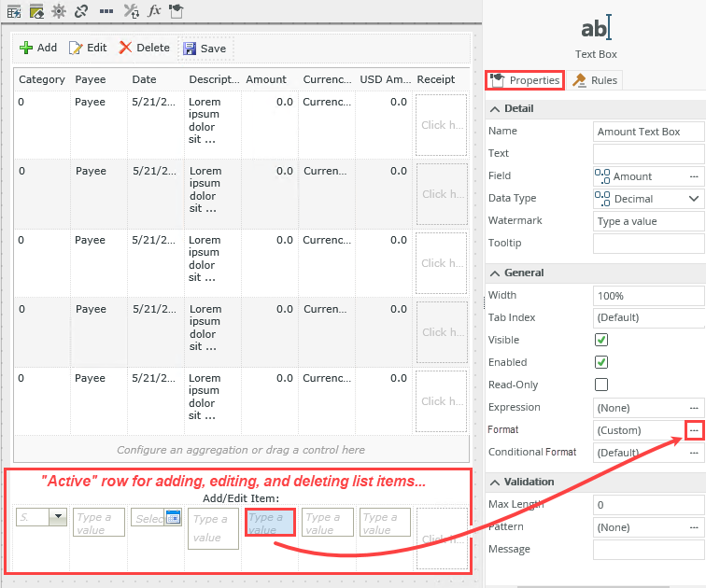
Task: Toggle the Visible checkbox
Action: [601, 340]
